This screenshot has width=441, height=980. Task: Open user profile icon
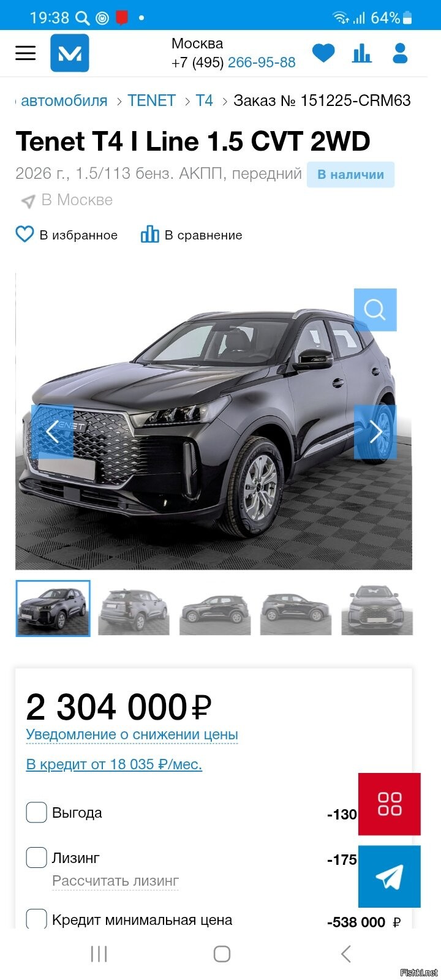(400, 53)
